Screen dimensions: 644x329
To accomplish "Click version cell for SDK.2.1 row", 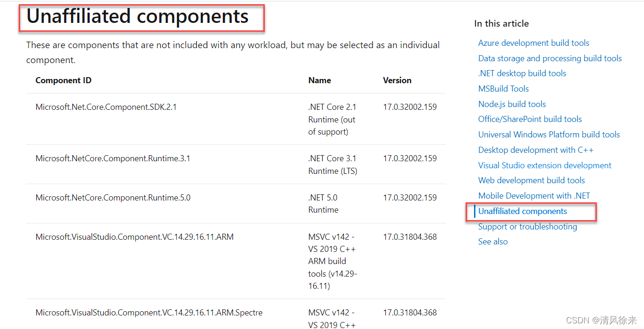I will pyautogui.click(x=410, y=107).
